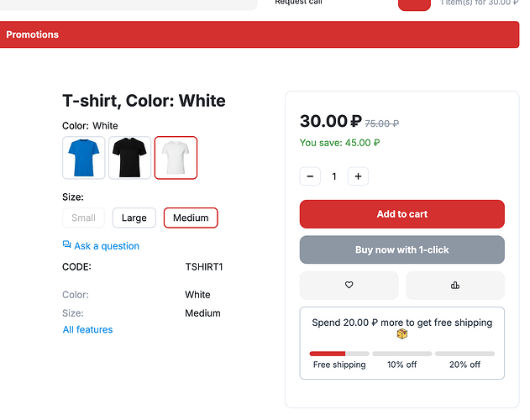Add item to wishlist with heart icon
Screen dimensions: 530x420
(349, 286)
